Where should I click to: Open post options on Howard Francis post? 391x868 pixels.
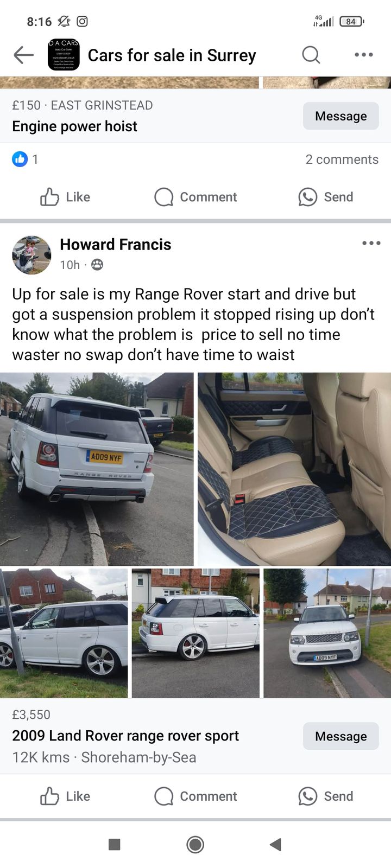[x=371, y=243]
